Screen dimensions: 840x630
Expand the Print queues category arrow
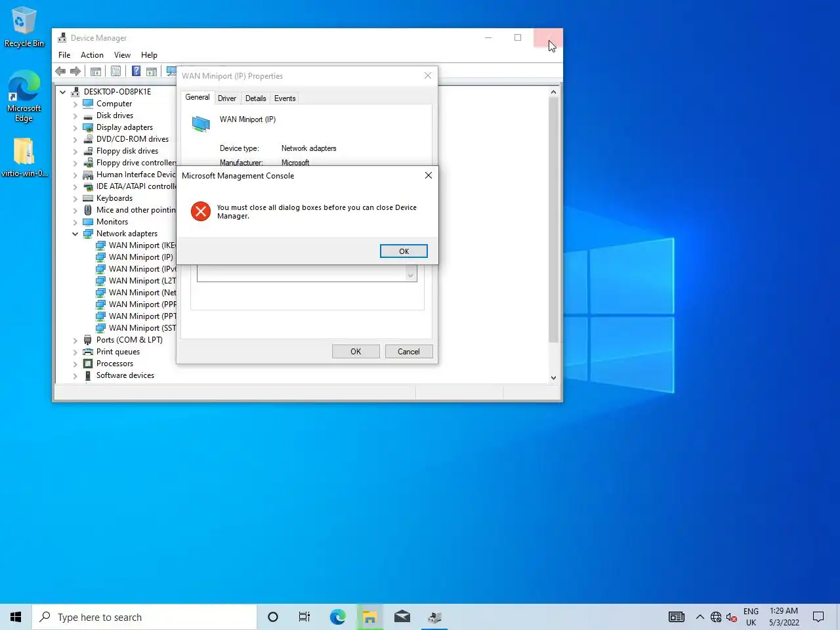[75, 352]
